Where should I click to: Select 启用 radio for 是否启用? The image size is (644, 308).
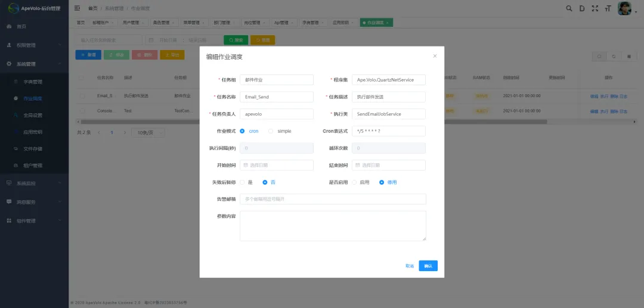354,182
